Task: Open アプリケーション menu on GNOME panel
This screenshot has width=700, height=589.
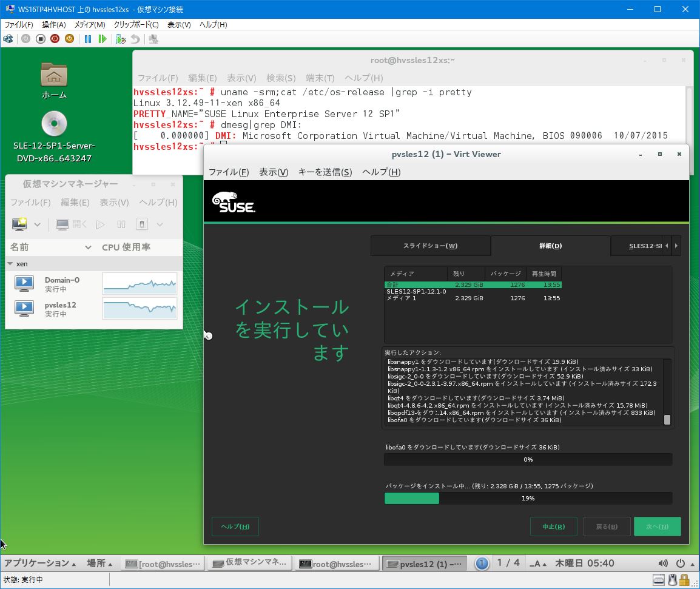Action: [x=40, y=563]
